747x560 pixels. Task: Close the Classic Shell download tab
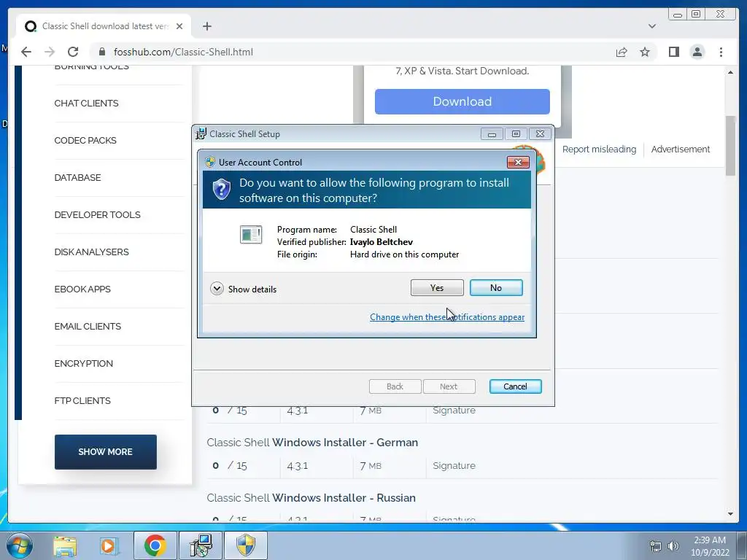pyautogui.click(x=179, y=26)
